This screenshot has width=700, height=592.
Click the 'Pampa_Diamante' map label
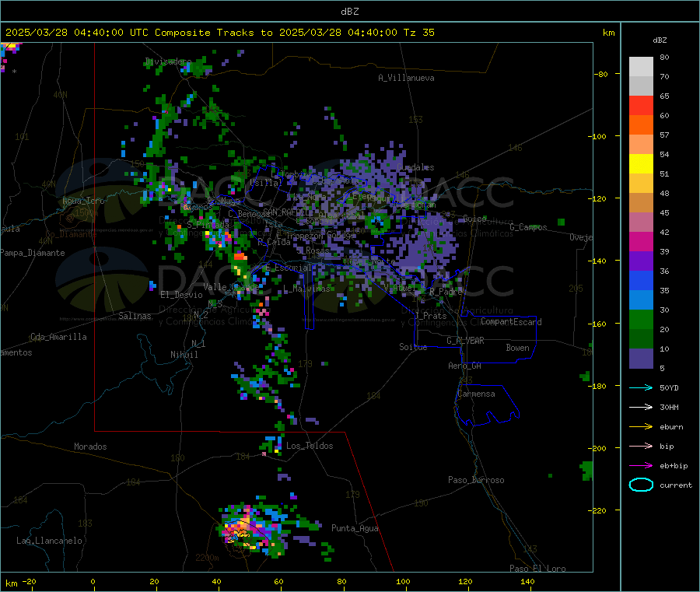click(32, 253)
